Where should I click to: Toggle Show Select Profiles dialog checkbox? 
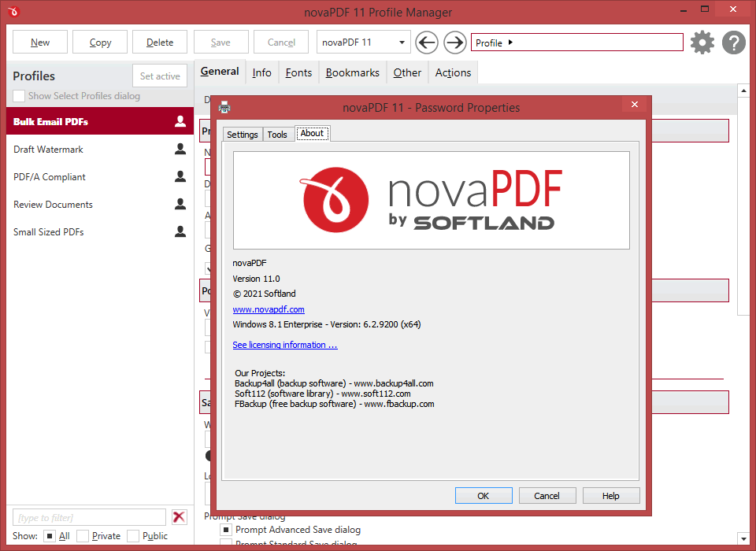(19, 96)
